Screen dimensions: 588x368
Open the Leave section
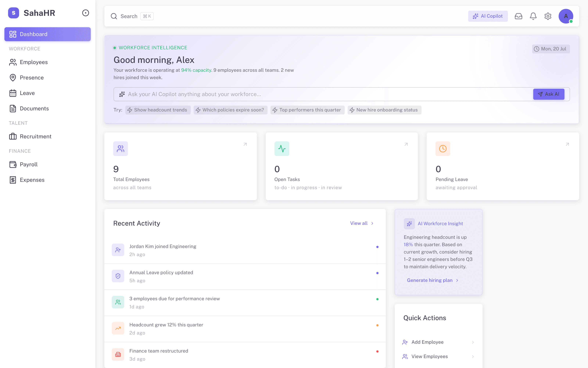click(48, 93)
